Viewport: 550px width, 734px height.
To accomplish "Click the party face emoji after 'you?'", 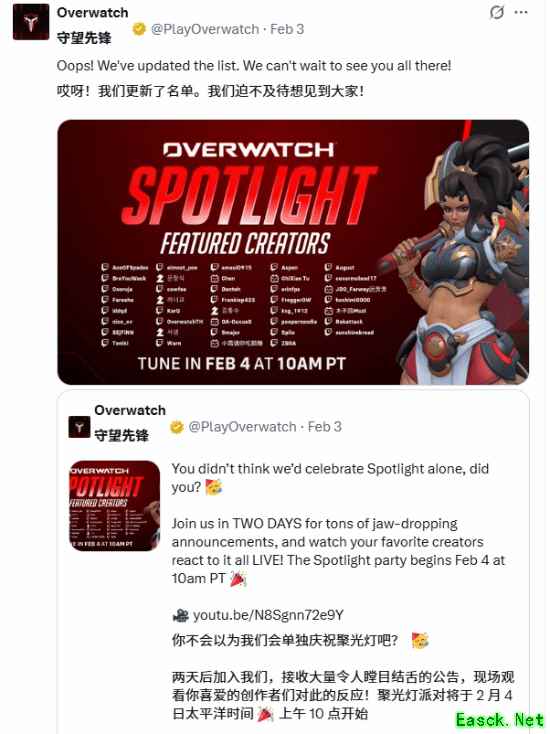I will pyautogui.click(x=213, y=487).
